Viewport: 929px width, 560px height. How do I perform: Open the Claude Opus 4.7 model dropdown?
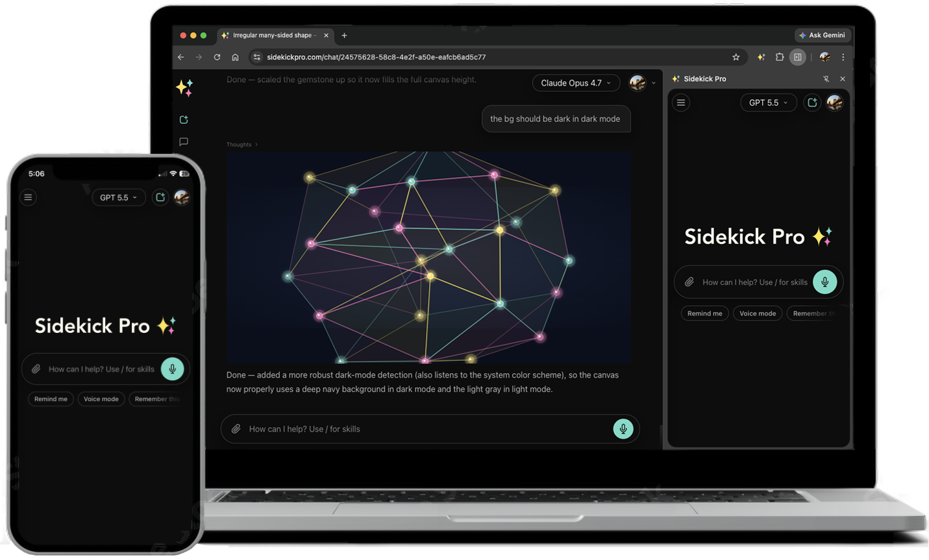[x=576, y=83]
